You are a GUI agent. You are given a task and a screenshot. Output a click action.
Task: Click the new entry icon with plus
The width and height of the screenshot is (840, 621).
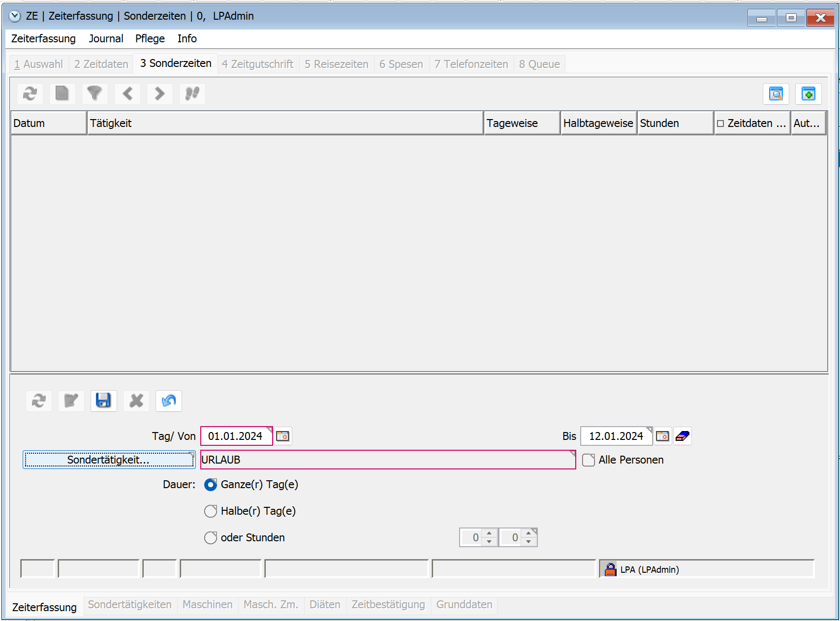click(x=808, y=94)
